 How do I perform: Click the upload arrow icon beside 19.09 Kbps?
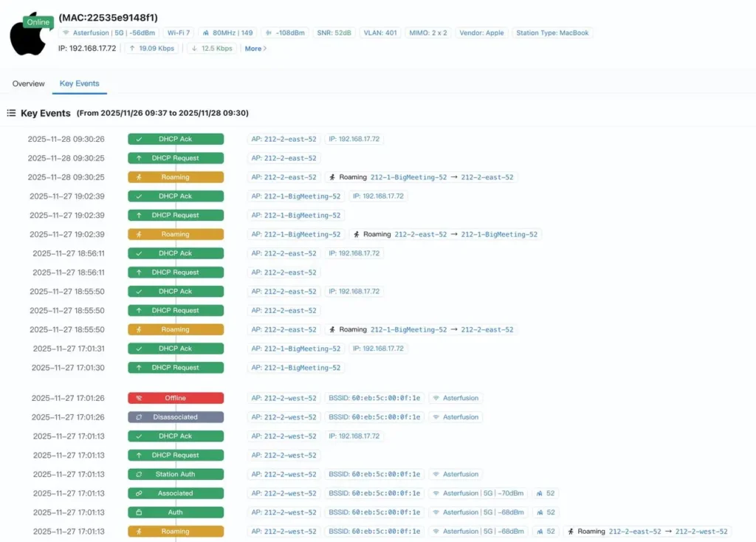[133, 48]
